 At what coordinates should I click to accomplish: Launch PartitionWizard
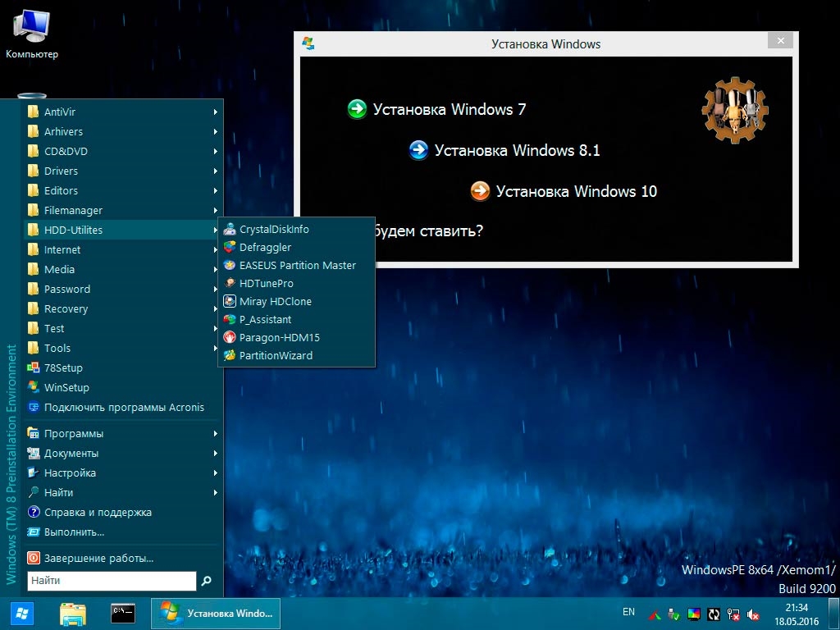[x=296, y=356]
